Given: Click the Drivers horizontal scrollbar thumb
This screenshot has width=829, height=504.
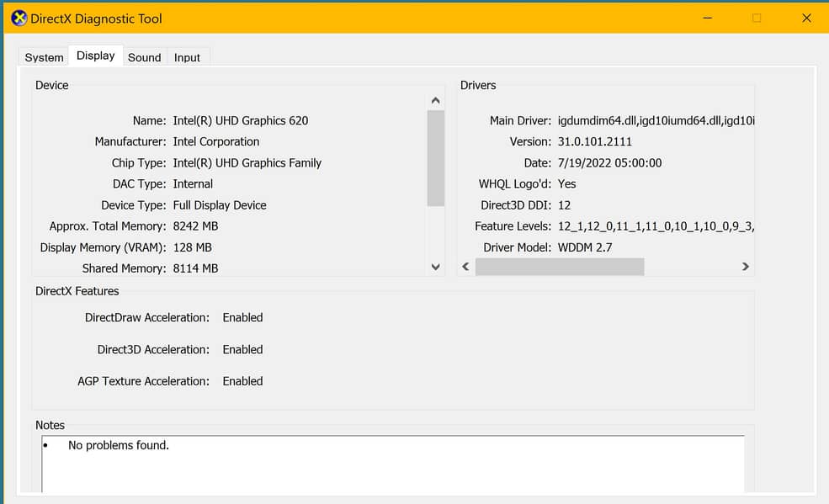Looking at the screenshot, I should pyautogui.click(x=560, y=267).
